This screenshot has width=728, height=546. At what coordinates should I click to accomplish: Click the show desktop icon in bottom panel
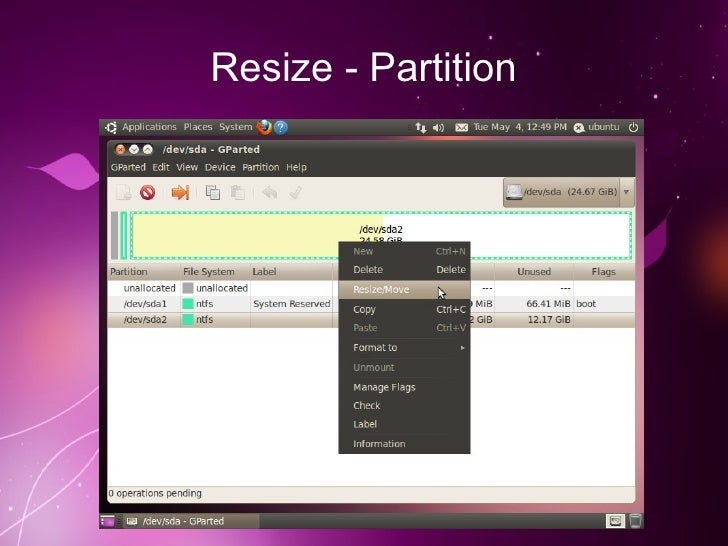pos(107,521)
